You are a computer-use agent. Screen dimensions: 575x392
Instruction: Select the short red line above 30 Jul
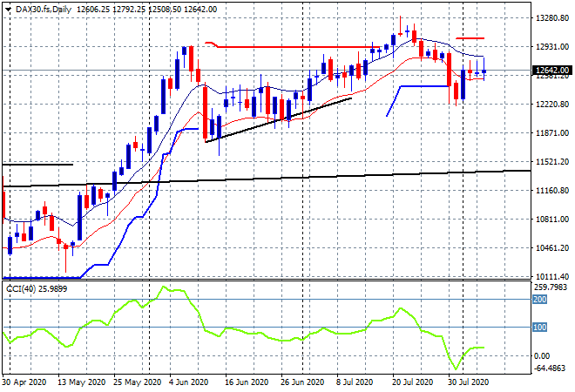pyautogui.click(x=470, y=38)
